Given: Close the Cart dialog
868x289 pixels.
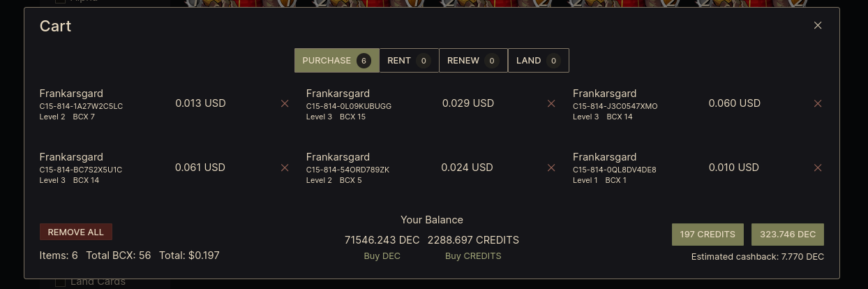Looking at the screenshot, I should 818,26.
